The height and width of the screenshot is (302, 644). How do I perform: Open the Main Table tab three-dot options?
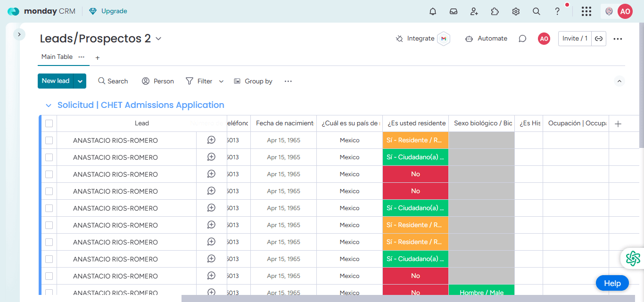[82, 57]
